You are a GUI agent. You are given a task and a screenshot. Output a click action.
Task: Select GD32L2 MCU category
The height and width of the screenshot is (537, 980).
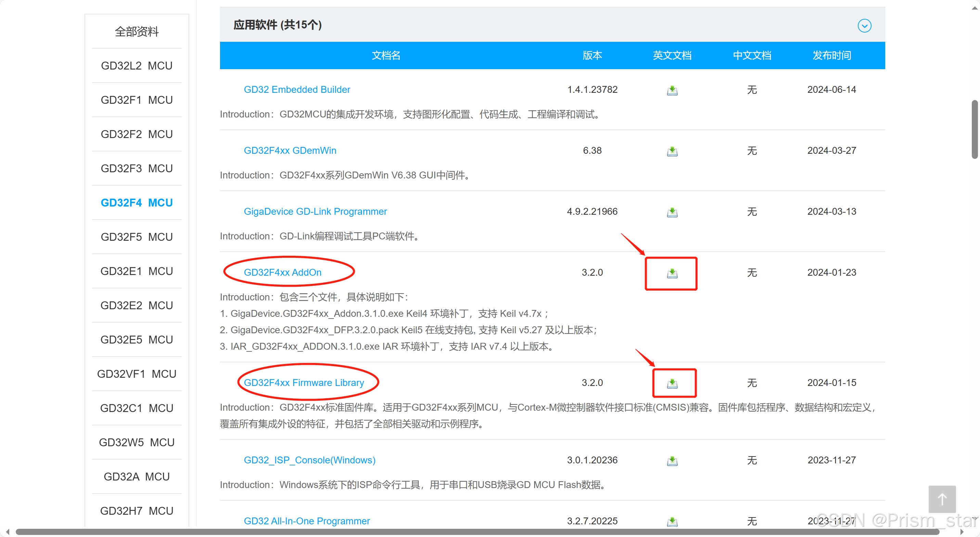[x=137, y=66]
